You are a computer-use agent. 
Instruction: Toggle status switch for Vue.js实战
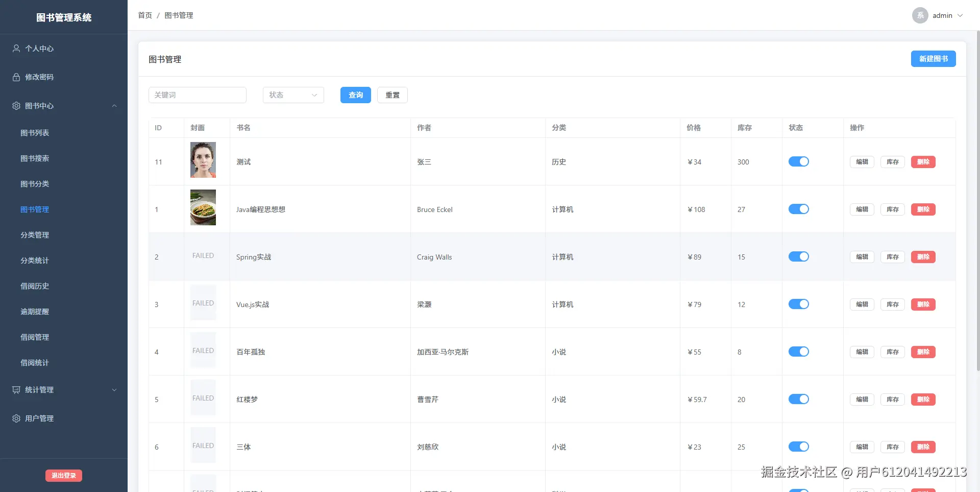pos(799,304)
